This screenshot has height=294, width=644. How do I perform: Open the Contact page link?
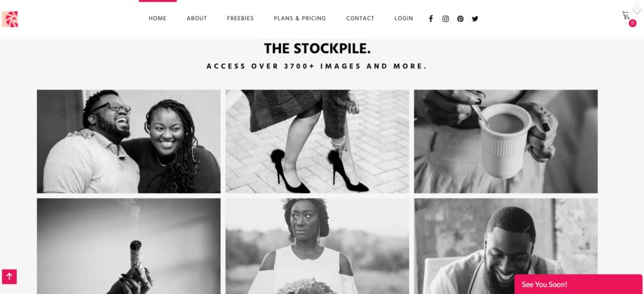coord(360,18)
